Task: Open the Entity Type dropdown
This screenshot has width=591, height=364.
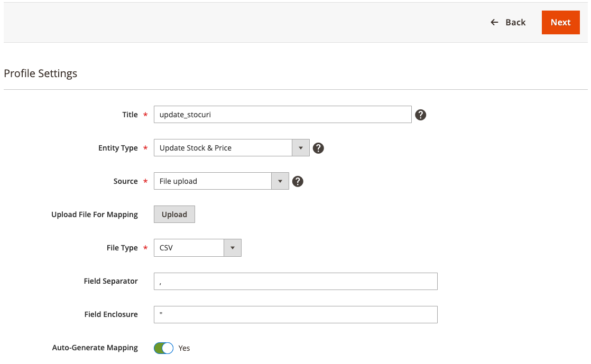Action: click(232, 148)
